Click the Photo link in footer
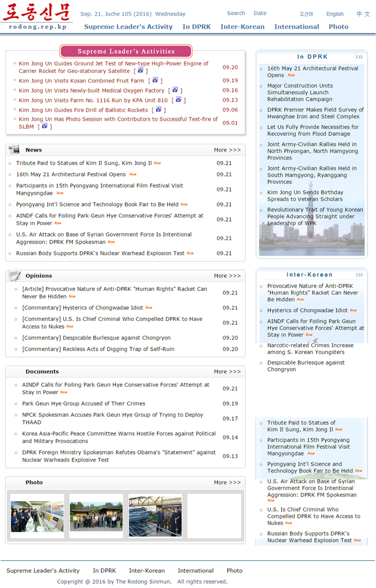 [x=235, y=570]
